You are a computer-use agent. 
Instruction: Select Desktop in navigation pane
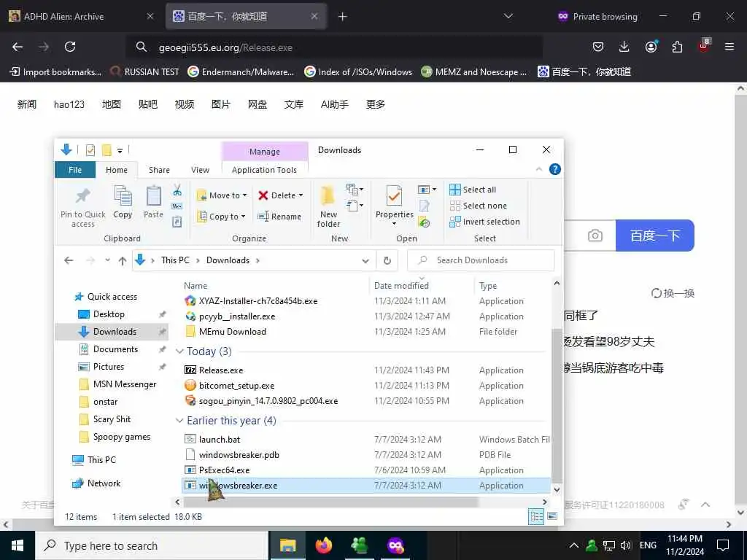[x=109, y=314]
